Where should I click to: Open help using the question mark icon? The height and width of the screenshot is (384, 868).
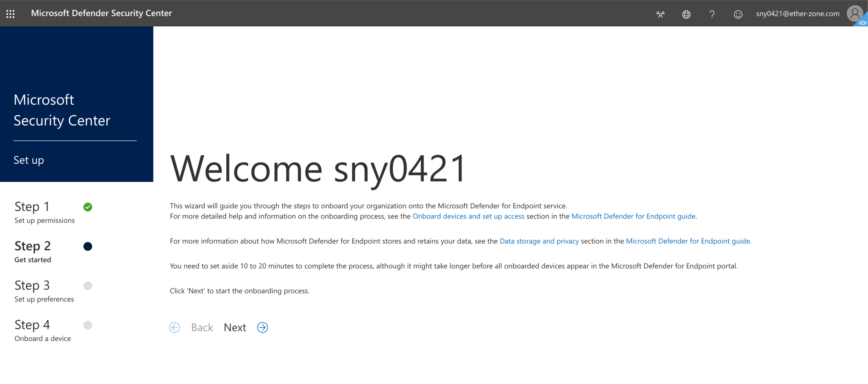tap(712, 14)
